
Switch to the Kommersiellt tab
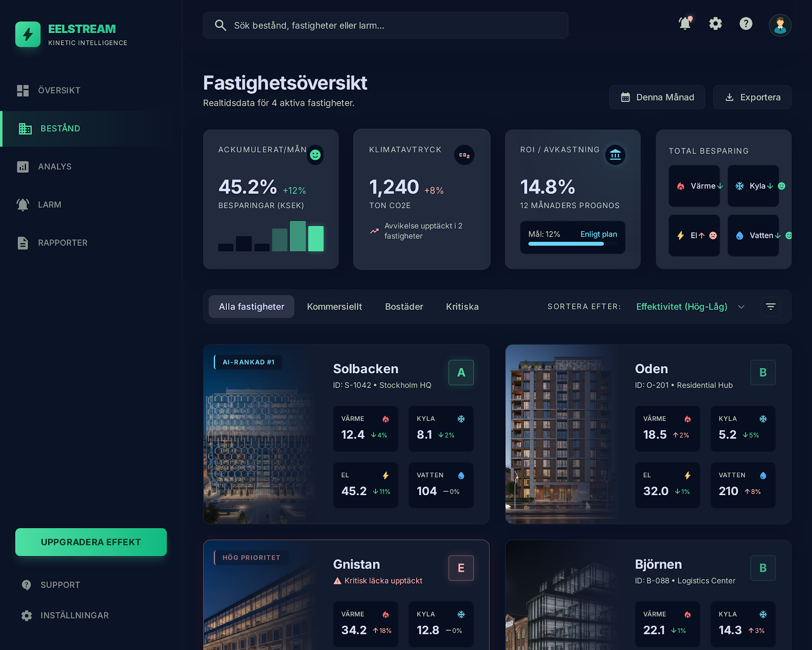click(x=334, y=307)
